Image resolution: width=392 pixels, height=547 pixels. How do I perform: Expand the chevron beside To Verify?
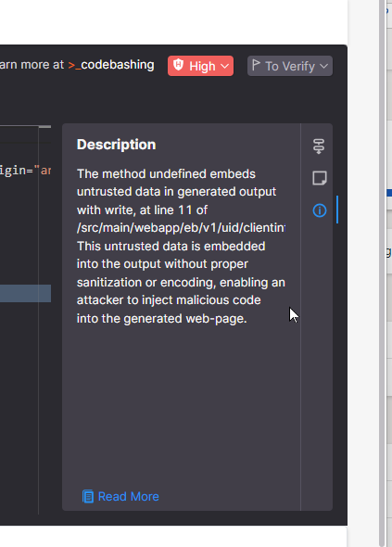(x=324, y=66)
